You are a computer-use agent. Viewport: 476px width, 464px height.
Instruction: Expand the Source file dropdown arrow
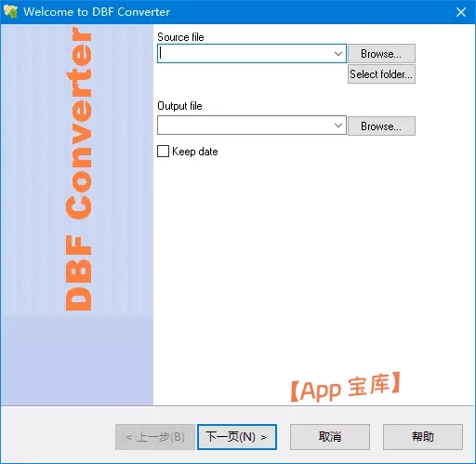(x=338, y=54)
